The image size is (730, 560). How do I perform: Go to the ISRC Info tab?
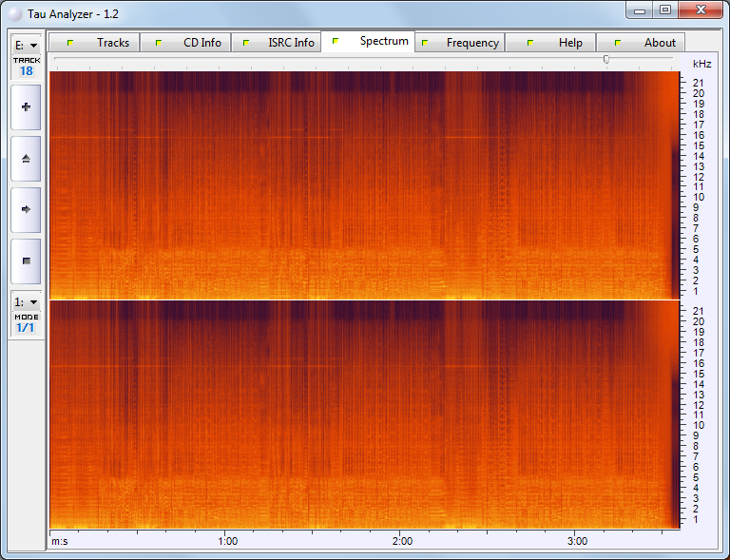290,43
